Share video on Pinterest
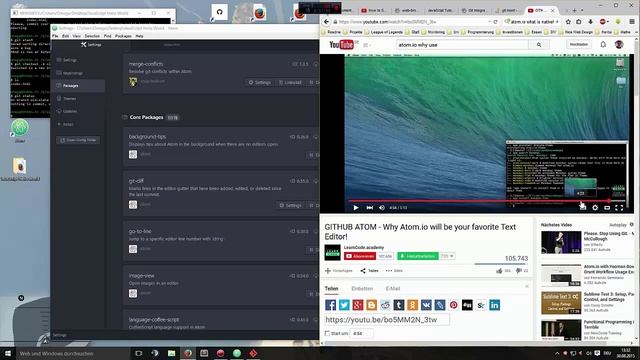640x360 pixels. [453, 305]
